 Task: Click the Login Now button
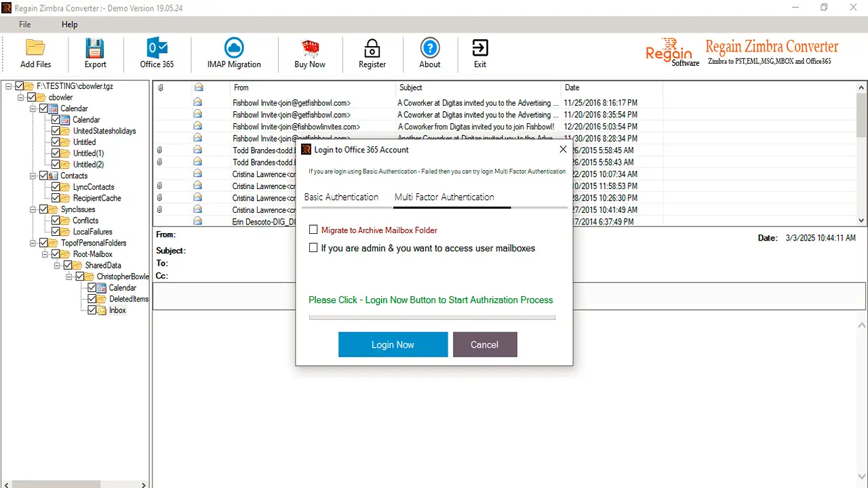point(393,344)
